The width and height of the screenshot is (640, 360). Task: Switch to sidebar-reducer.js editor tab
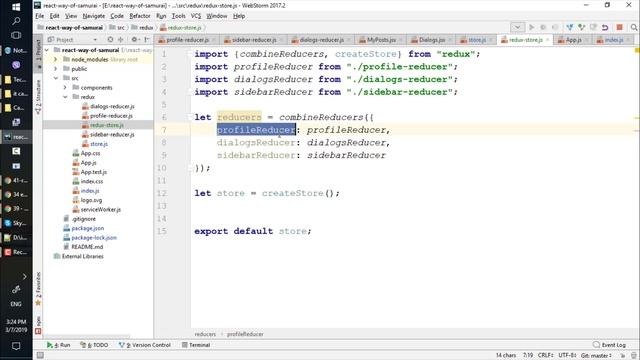(253, 40)
